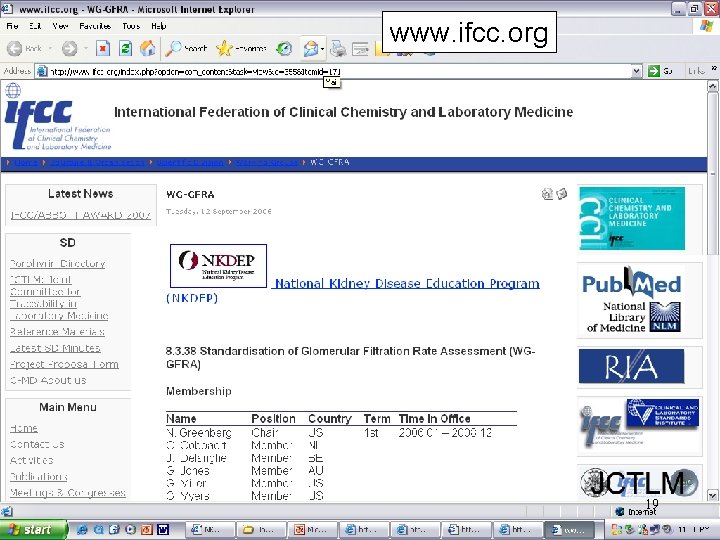Click the page icon in the Address bar
Viewport: 720px width, 540px height.
click(42, 71)
